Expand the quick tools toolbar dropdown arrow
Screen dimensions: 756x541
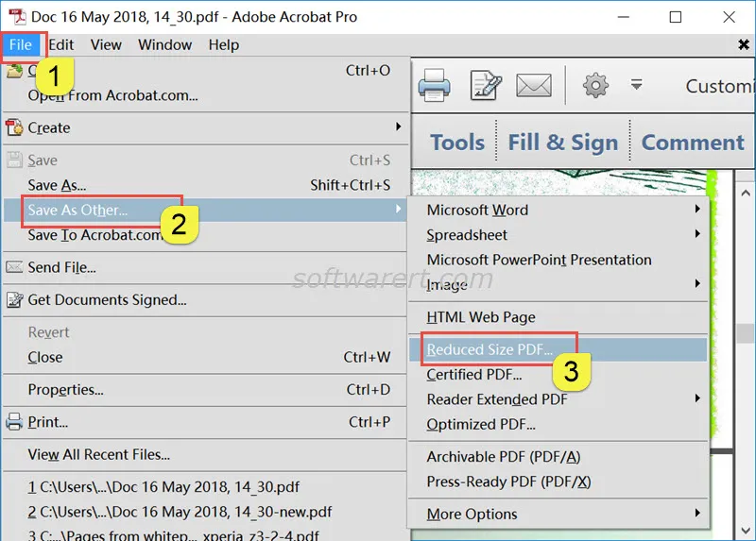(636, 85)
